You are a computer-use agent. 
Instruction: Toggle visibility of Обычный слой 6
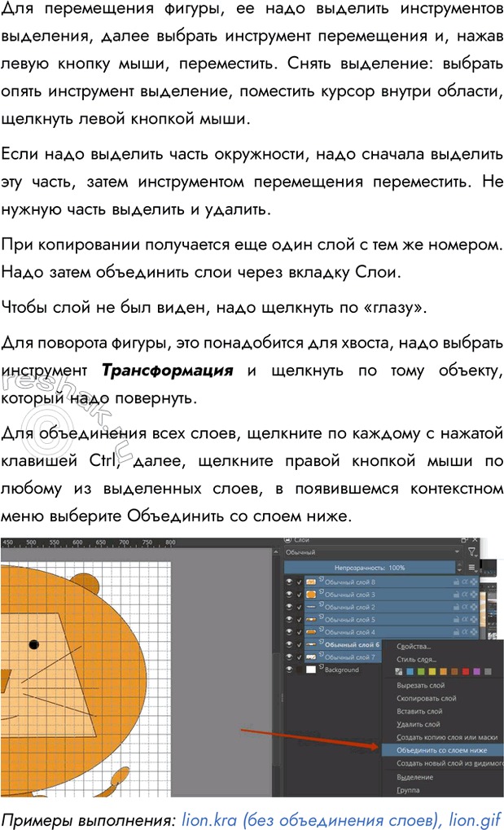click(289, 644)
